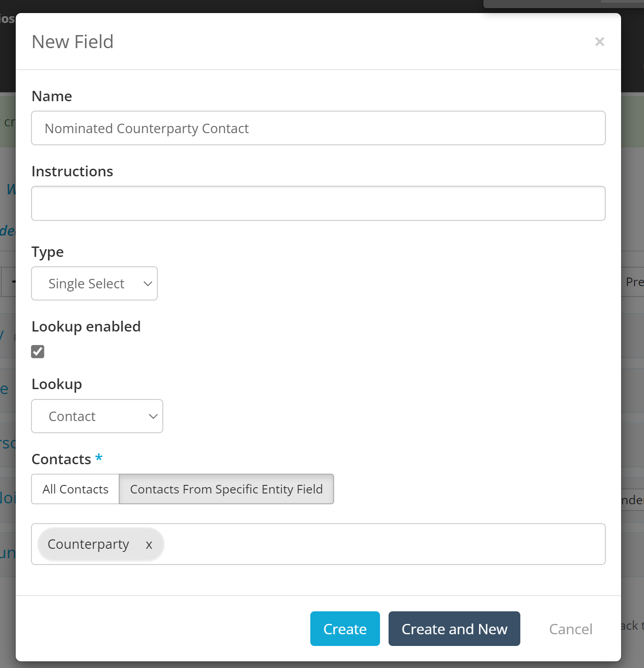Viewport: 644px width, 668px height.
Task: Focus the empty Instructions text box
Action: pos(318,203)
